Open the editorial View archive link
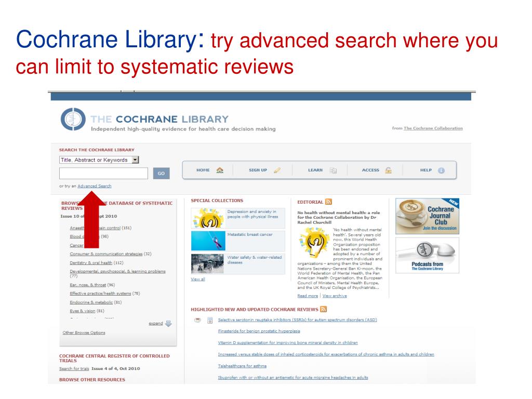Viewport: 532px width, 399px height. (x=335, y=296)
